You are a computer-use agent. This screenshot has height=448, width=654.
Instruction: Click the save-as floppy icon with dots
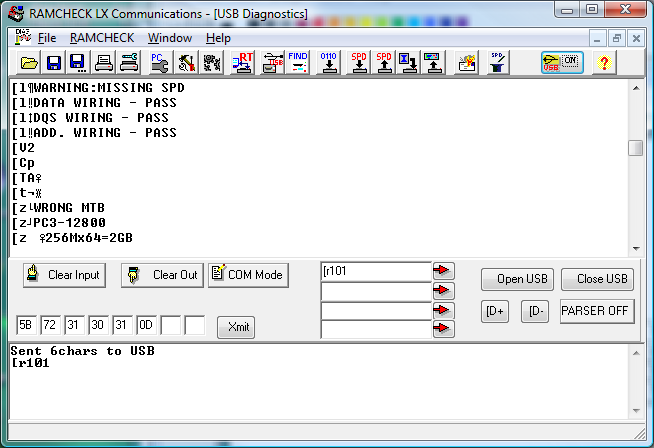point(78,63)
